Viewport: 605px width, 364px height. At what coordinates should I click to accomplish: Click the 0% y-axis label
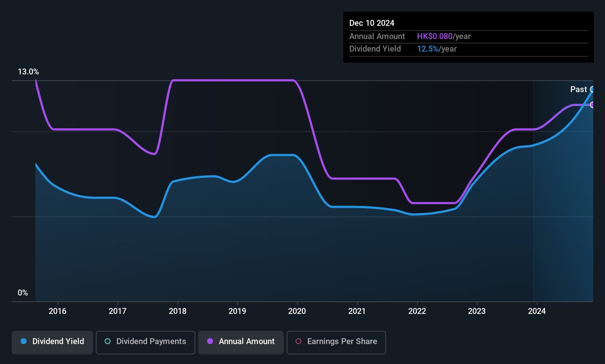[23, 293]
